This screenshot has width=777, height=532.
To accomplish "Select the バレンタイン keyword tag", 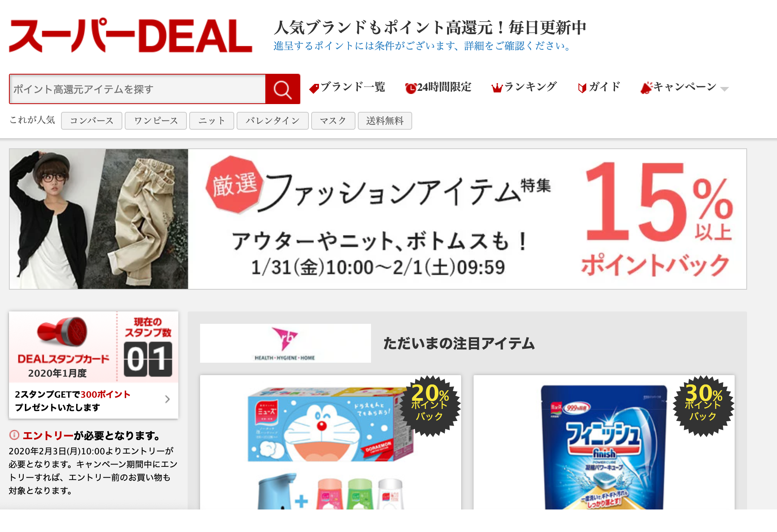I will pyautogui.click(x=272, y=121).
